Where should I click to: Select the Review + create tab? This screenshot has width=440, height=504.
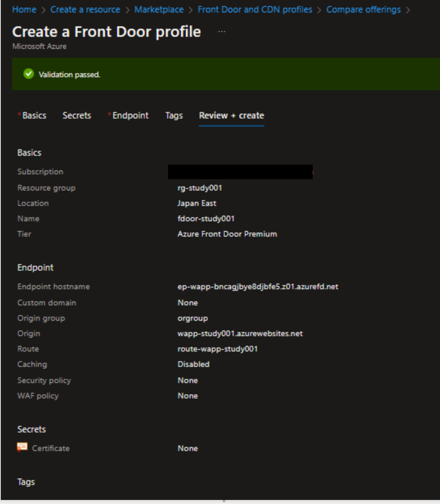[x=232, y=116]
